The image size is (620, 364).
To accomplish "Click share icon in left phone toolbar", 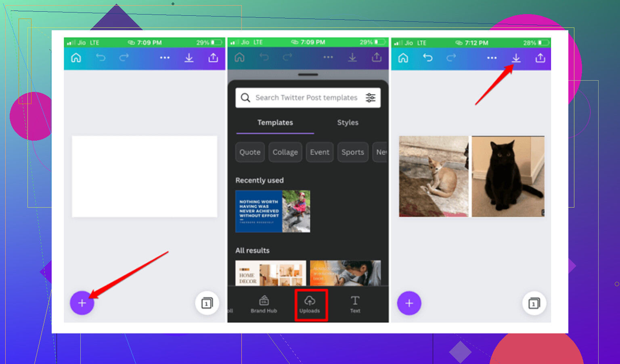I will click(213, 58).
